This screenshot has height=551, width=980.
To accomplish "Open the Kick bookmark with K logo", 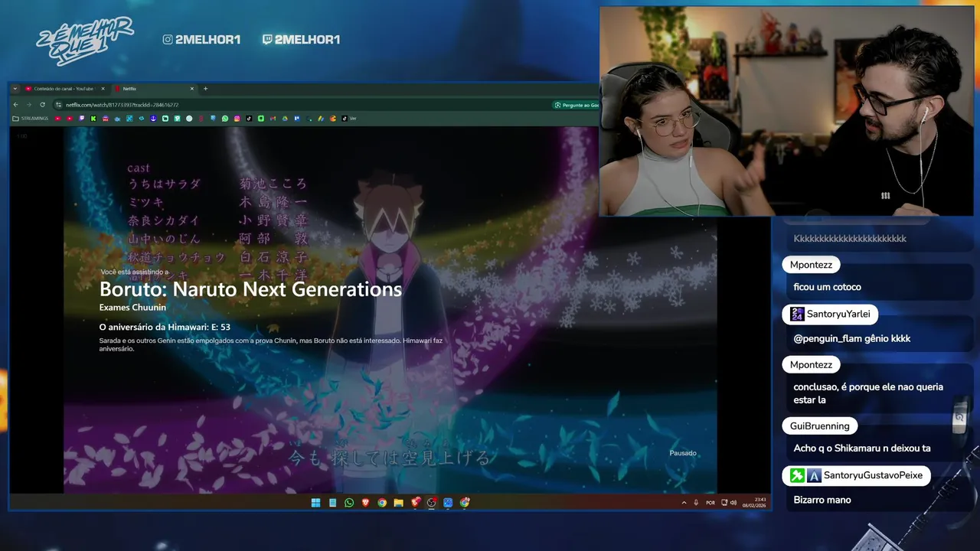I will click(x=93, y=119).
